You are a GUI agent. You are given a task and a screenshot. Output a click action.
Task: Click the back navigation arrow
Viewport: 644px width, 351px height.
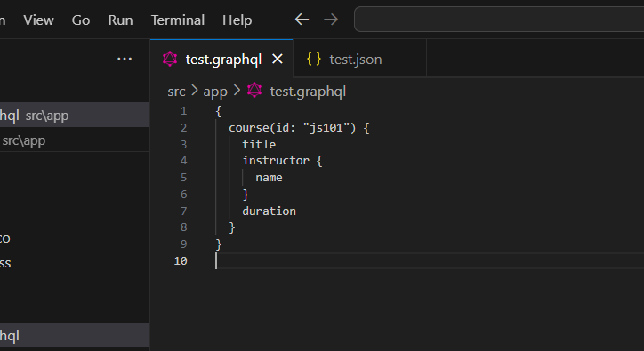click(x=302, y=20)
